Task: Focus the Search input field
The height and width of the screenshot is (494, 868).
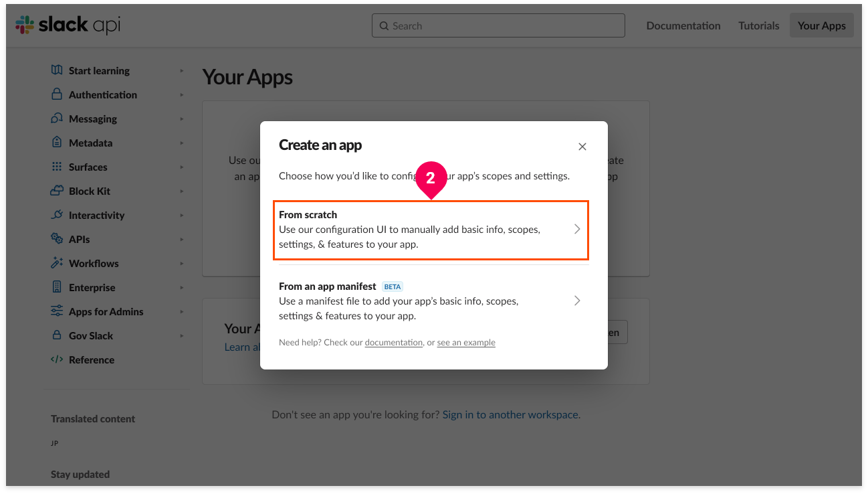Action: pyautogui.click(x=498, y=25)
